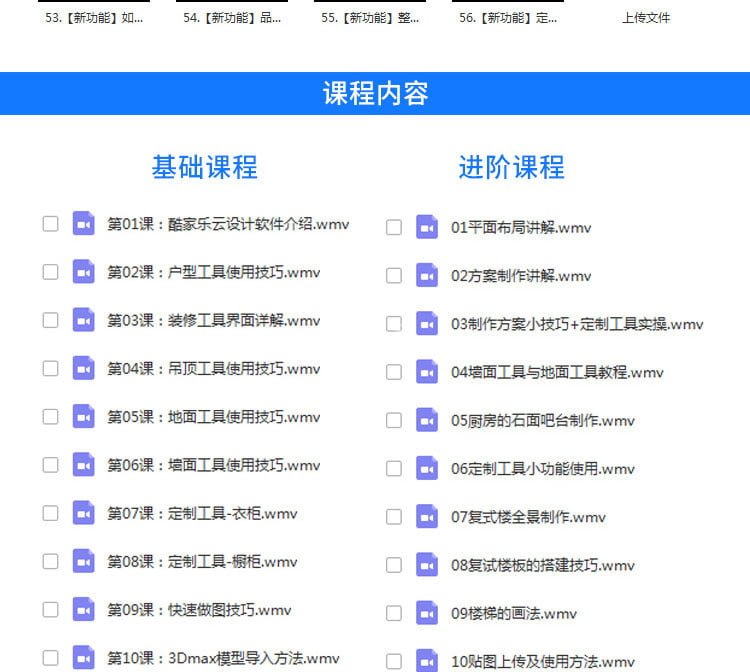Click video icon for 03制作方案小技巧+定制工具实操

tap(427, 324)
